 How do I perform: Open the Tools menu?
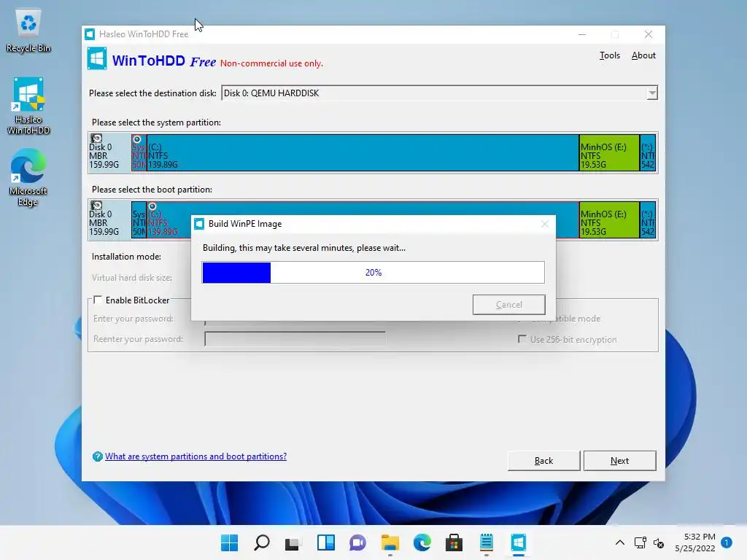[610, 55]
